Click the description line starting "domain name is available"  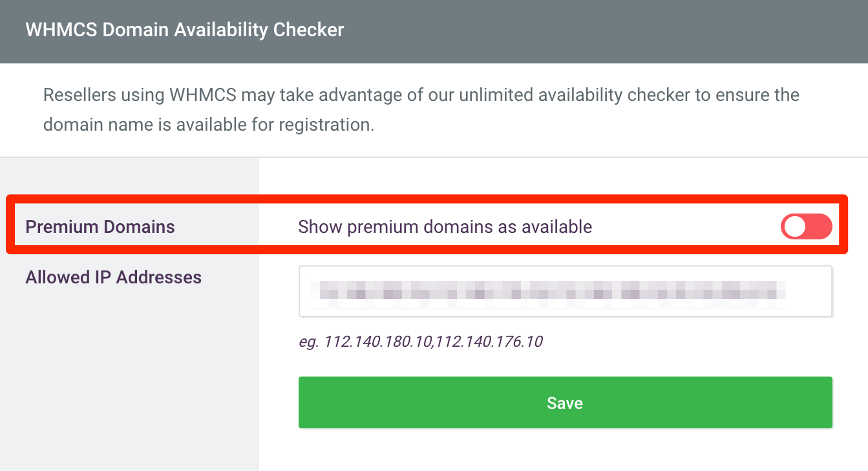(x=208, y=124)
